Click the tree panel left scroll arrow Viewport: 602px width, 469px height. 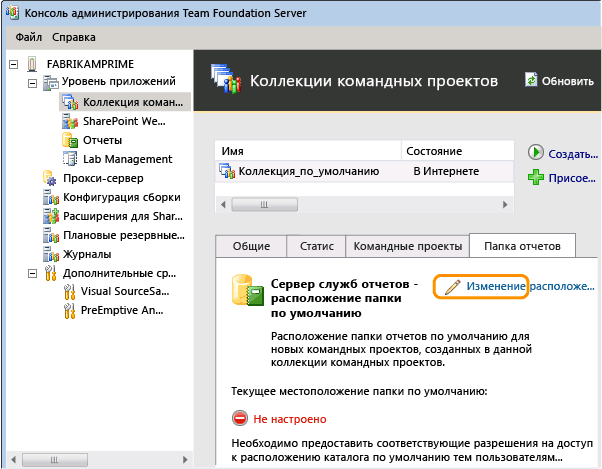coord(14,459)
